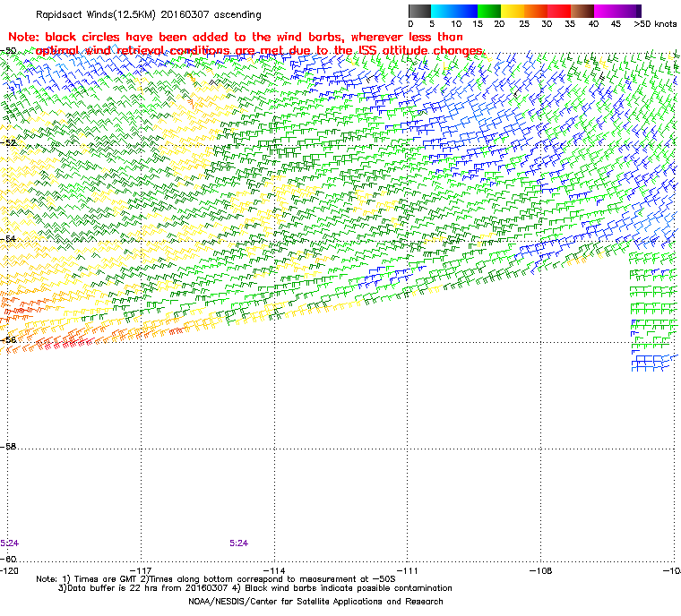Click the '-108' longitude label
This screenshot has height=616, width=681.
point(540,571)
